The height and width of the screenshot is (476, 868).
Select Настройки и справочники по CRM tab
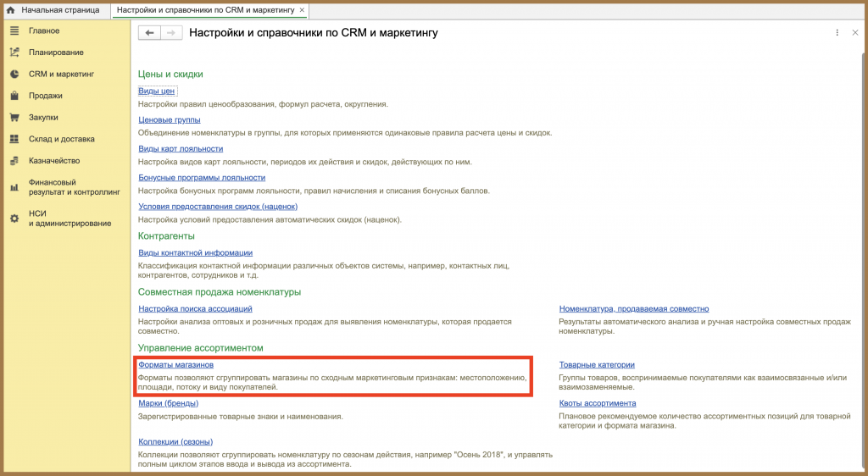(205, 10)
